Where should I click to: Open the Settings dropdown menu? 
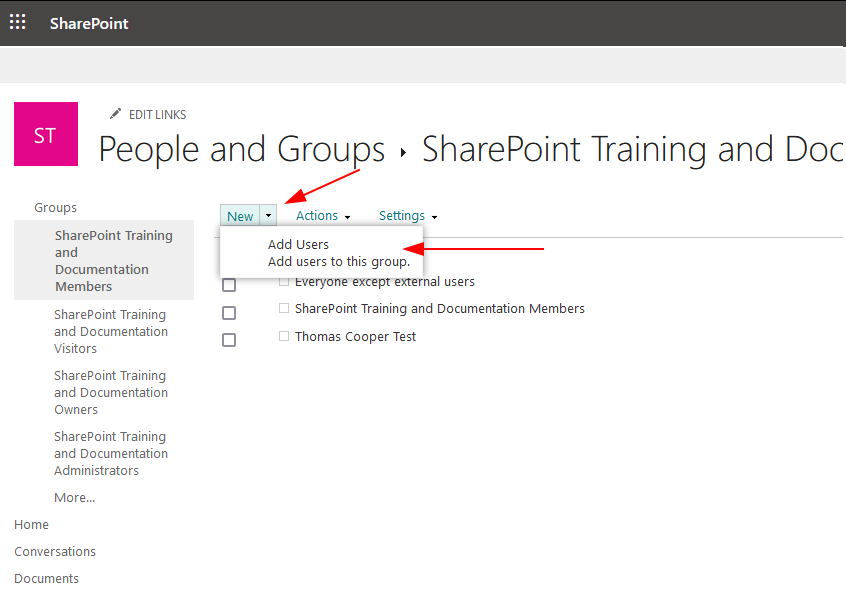[x=407, y=216]
